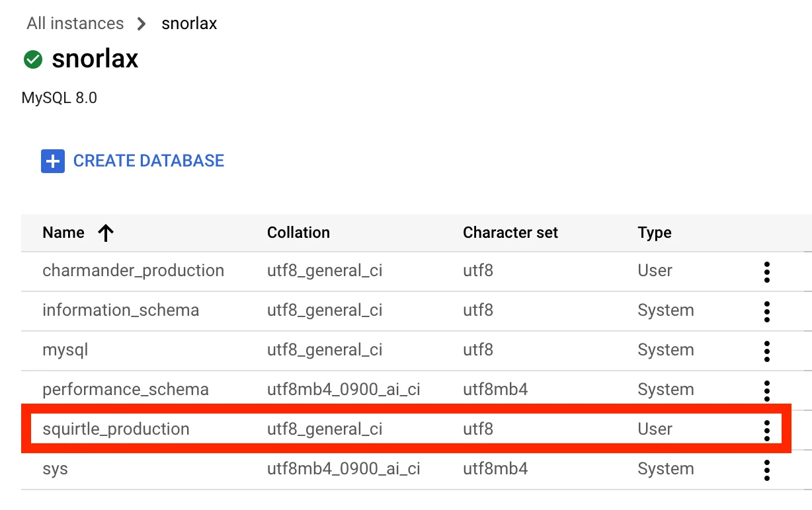Click the Character set column header
Screen dimensions: 812x510
click(x=510, y=233)
